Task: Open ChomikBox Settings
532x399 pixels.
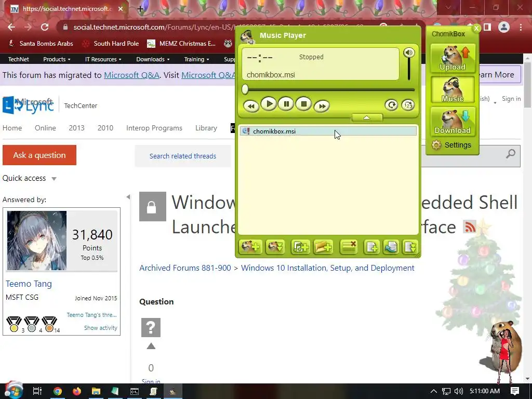Action: [x=451, y=145]
